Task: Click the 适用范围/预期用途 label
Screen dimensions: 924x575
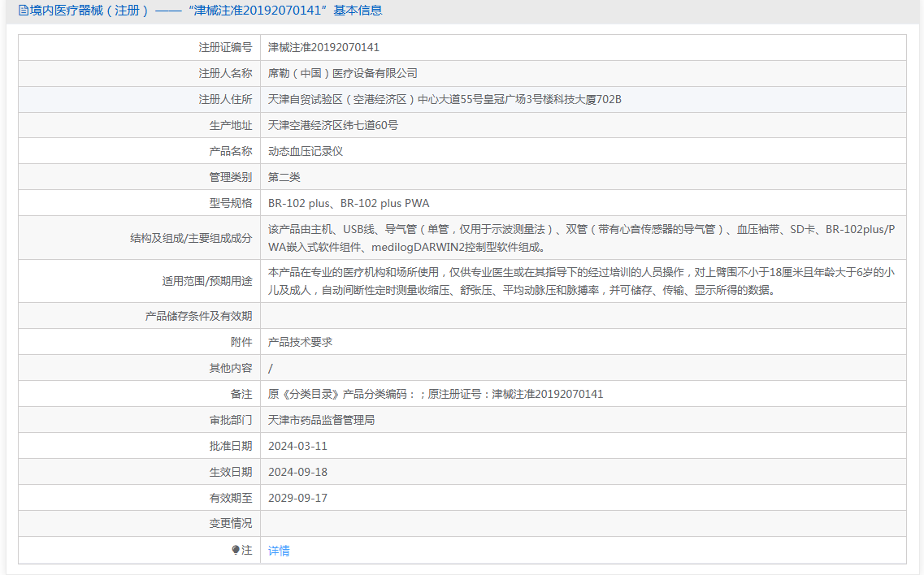Action: click(x=207, y=281)
